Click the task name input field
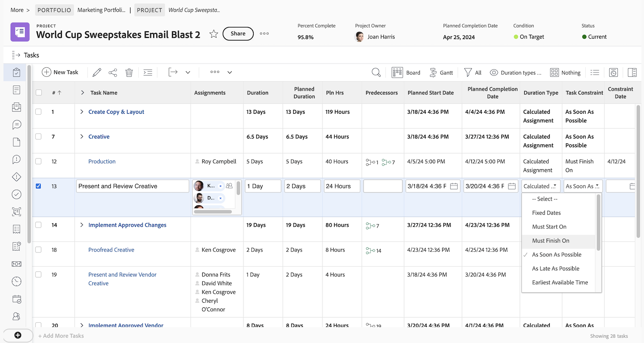Image resolution: width=644 pixels, height=343 pixels. [x=132, y=186]
